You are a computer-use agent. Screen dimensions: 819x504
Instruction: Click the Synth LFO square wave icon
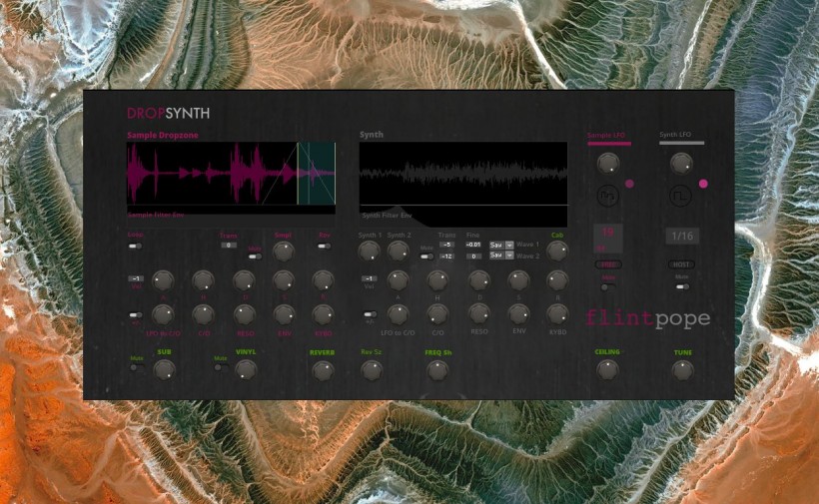[681, 196]
